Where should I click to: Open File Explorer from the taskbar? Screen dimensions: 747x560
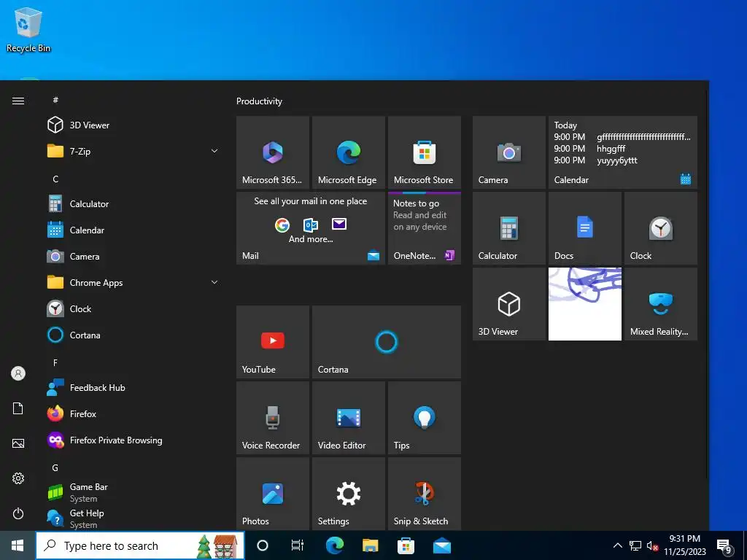370,545
